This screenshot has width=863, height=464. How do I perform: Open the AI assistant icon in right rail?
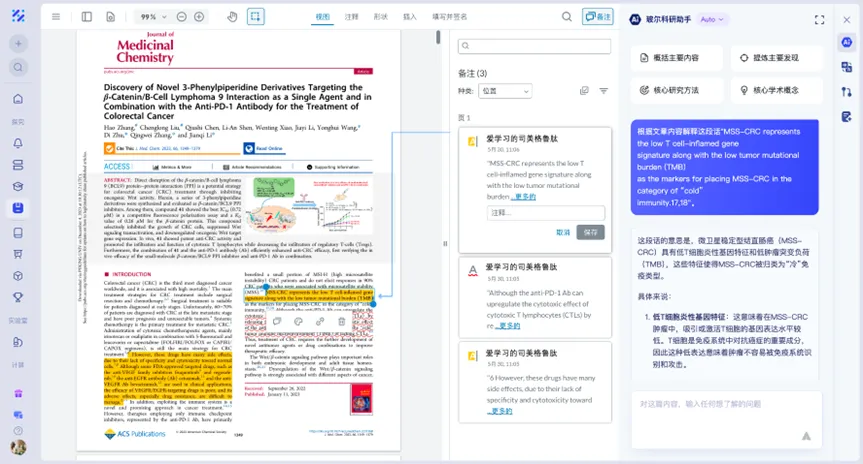pos(846,42)
